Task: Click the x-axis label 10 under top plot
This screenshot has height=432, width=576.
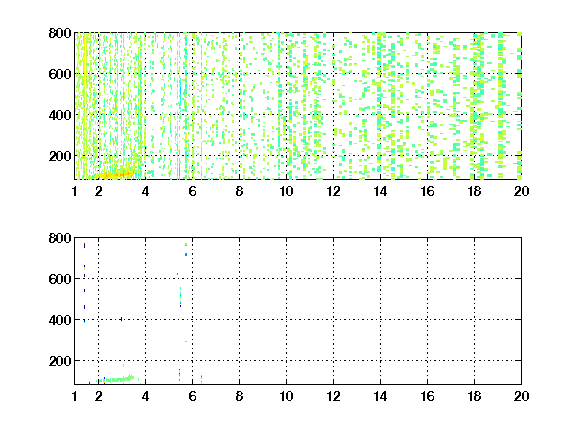Action: pos(286,191)
